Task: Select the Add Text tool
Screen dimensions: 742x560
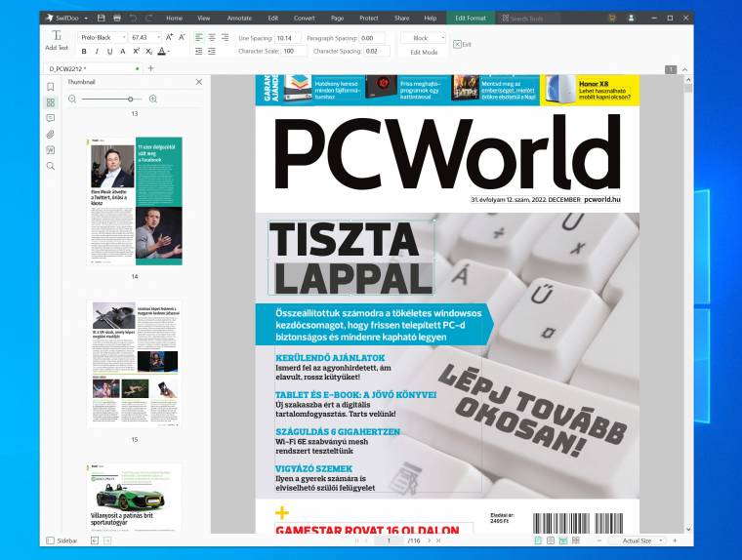Action: pos(57,40)
